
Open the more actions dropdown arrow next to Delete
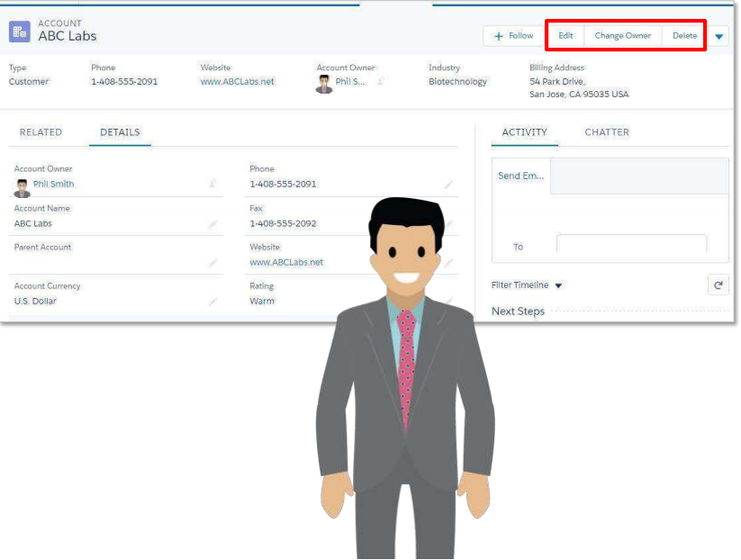(718, 36)
